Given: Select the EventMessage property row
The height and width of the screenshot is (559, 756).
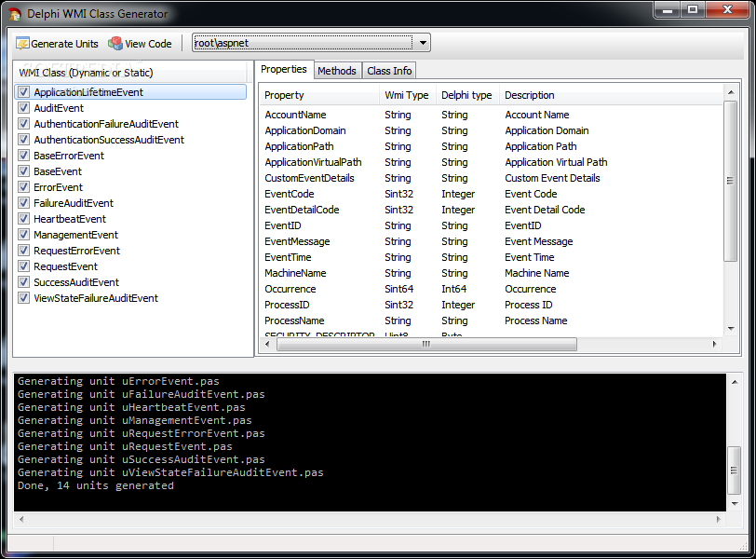Looking at the screenshot, I should click(x=492, y=241).
